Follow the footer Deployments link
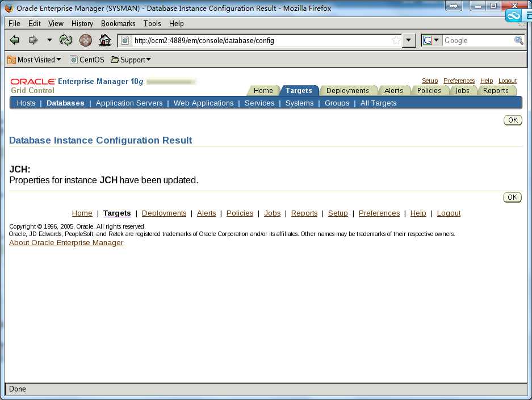 tap(164, 213)
